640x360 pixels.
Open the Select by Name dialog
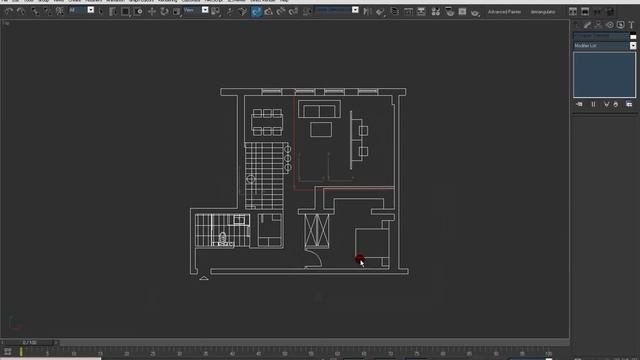click(x=112, y=12)
